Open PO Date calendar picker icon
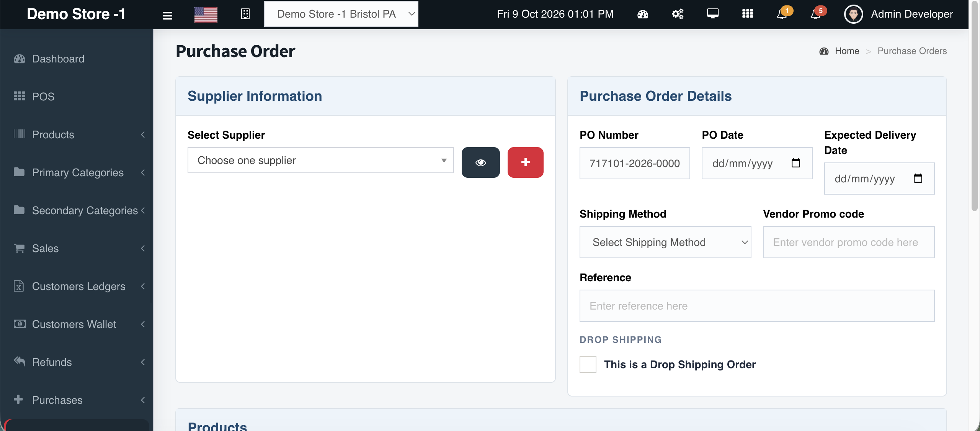This screenshot has width=980, height=431. 796,163
